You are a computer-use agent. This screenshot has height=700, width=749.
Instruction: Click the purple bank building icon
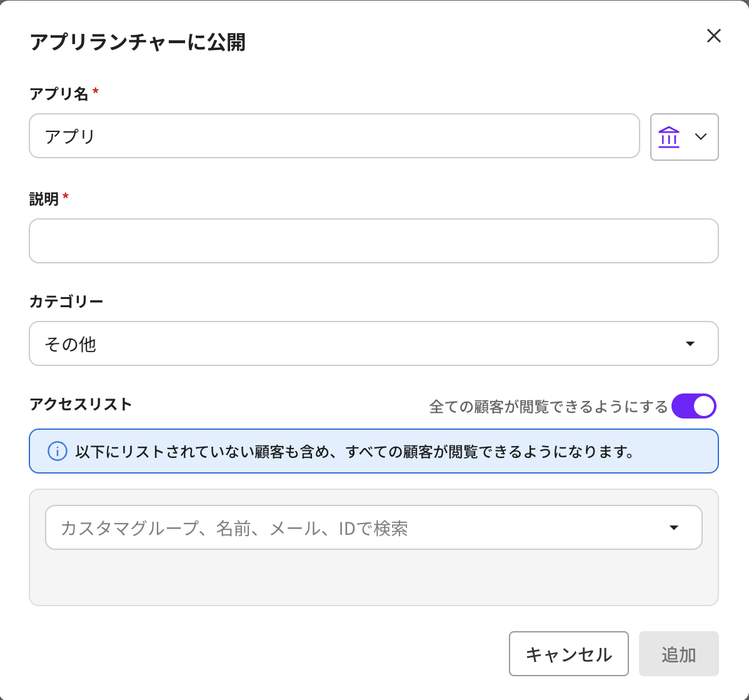coord(668,136)
